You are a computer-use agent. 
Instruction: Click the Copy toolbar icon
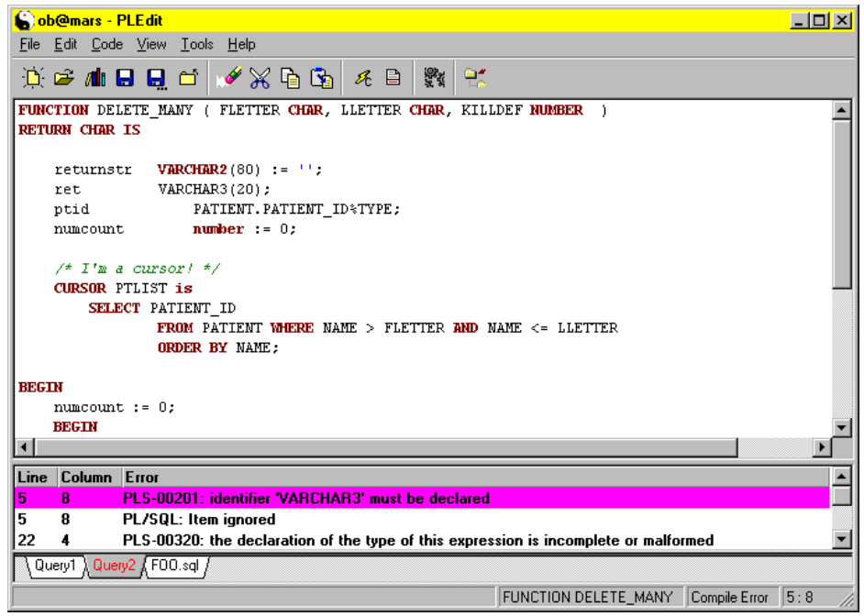tap(291, 79)
